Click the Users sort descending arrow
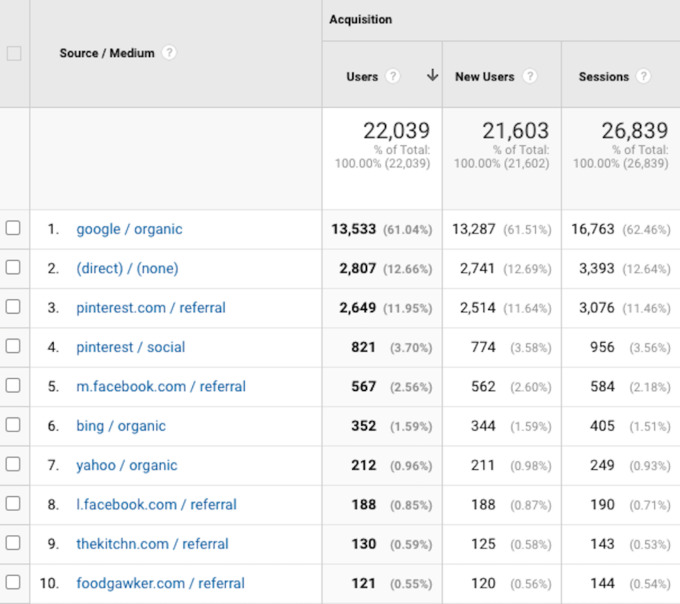This screenshot has width=680, height=604. 432,75
